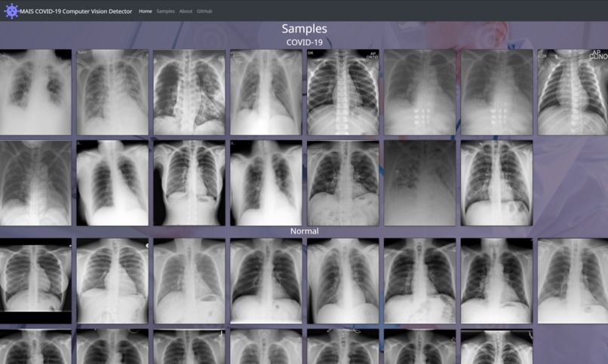The height and width of the screenshot is (364, 608).
Task: Select fifth X-ray in bottom Normal row
Action: click(x=342, y=347)
